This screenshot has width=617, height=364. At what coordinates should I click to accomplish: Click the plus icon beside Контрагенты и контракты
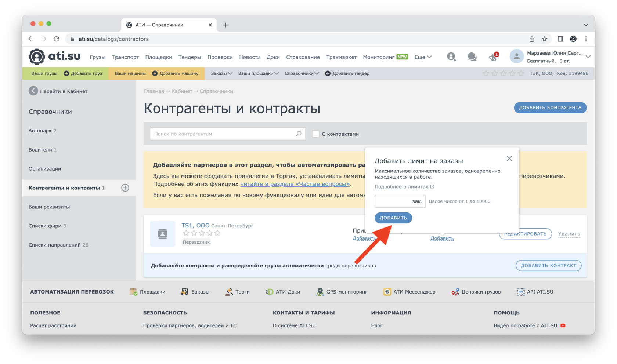[x=125, y=188]
